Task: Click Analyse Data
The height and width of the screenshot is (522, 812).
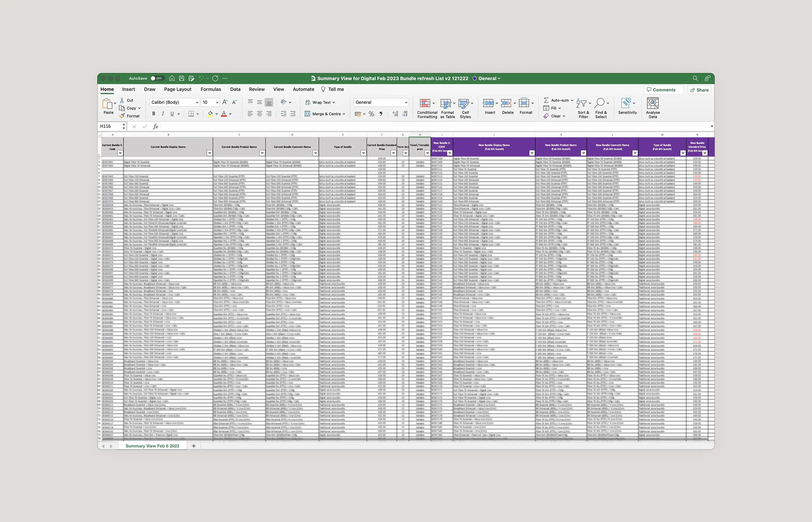Action: 653,108
